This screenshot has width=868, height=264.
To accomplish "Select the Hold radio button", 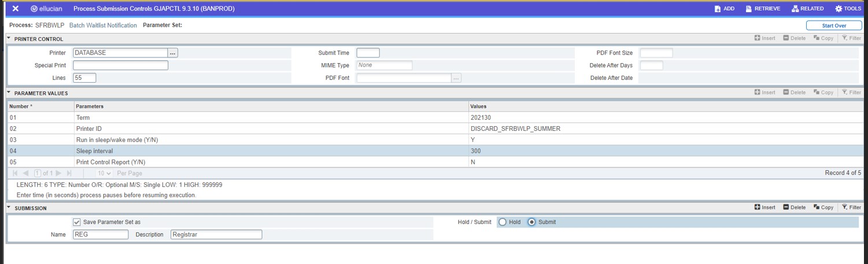I will click(503, 222).
